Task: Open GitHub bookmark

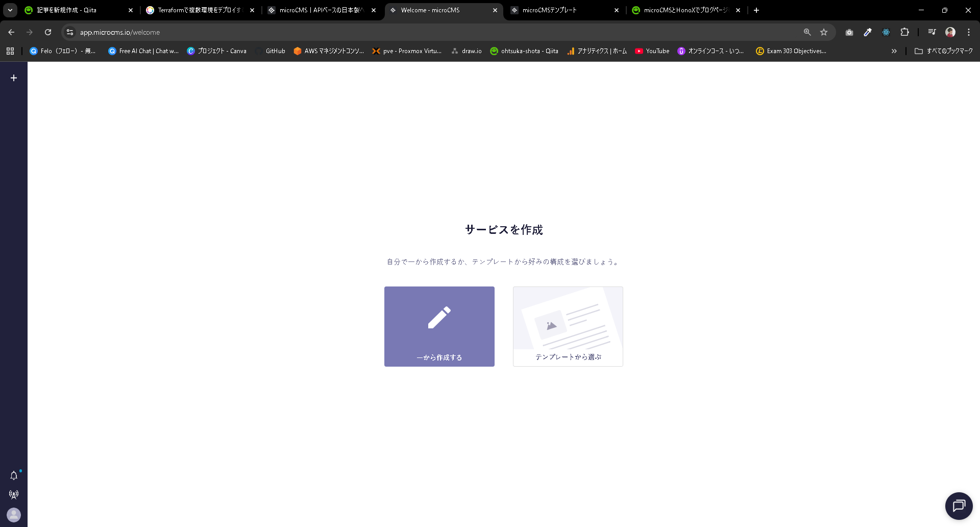Action: point(270,51)
